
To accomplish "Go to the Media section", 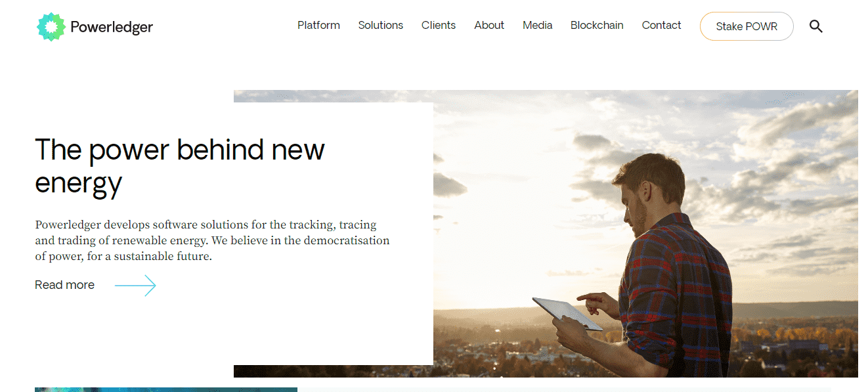I will pyautogui.click(x=537, y=26).
